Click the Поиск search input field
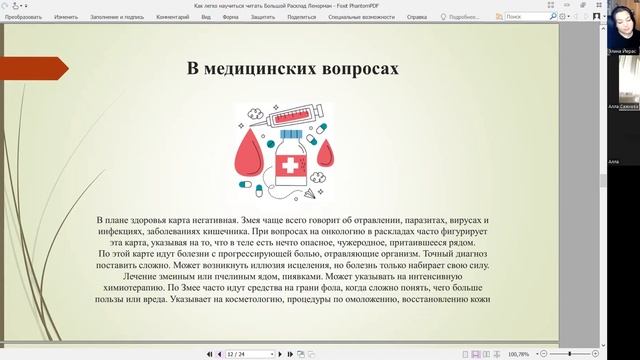 click(x=527, y=17)
